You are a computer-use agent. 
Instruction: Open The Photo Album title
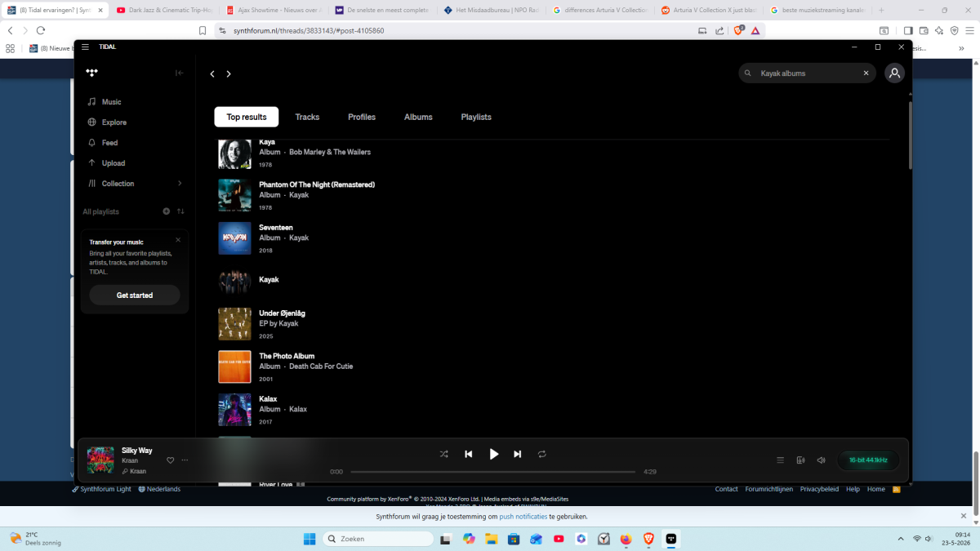pos(287,356)
